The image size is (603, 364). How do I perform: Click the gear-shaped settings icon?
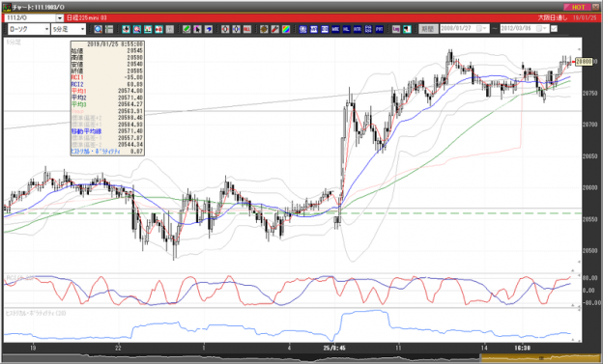(x=264, y=29)
